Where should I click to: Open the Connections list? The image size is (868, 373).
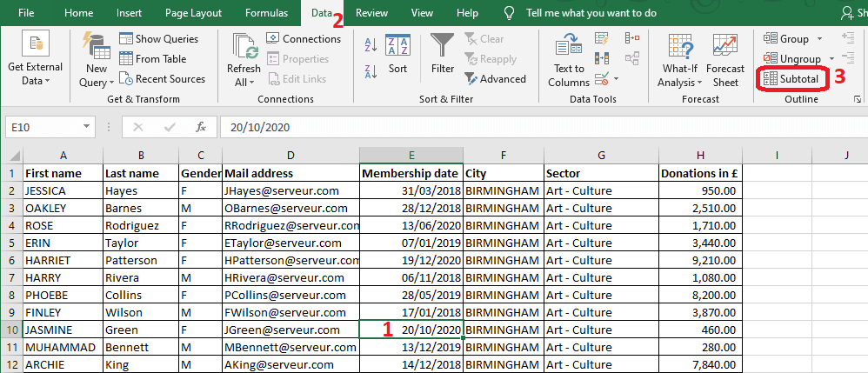[x=304, y=39]
